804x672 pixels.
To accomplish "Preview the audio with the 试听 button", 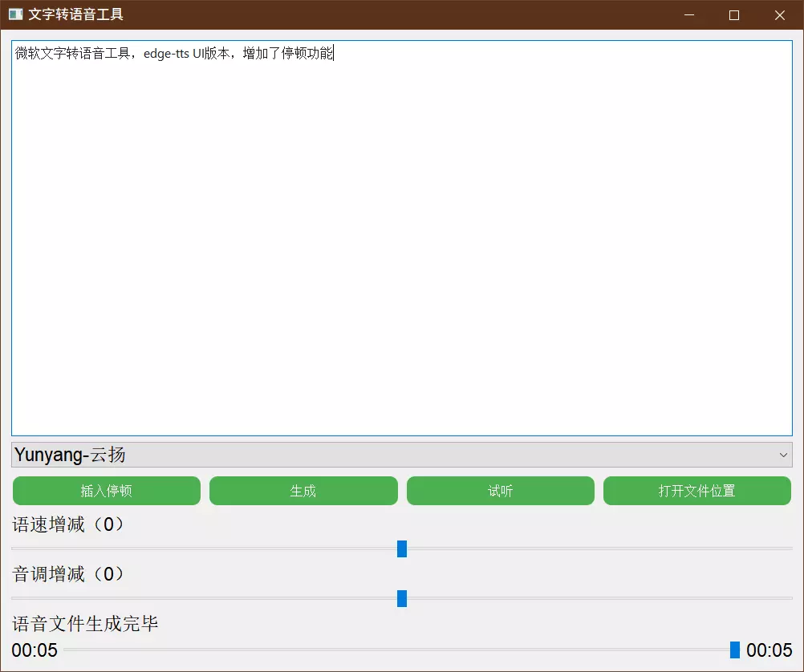I will pyautogui.click(x=501, y=491).
